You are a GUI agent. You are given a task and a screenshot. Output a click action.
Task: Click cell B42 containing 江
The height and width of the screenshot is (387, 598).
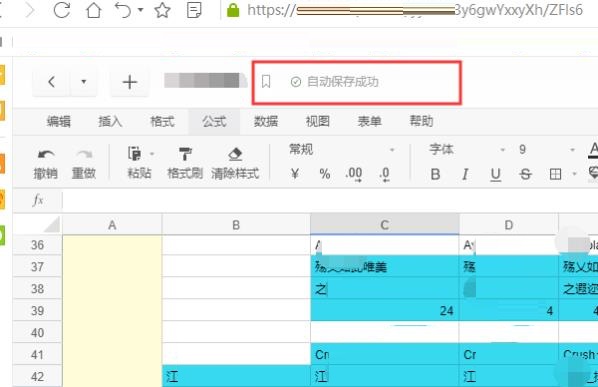point(236,377)
